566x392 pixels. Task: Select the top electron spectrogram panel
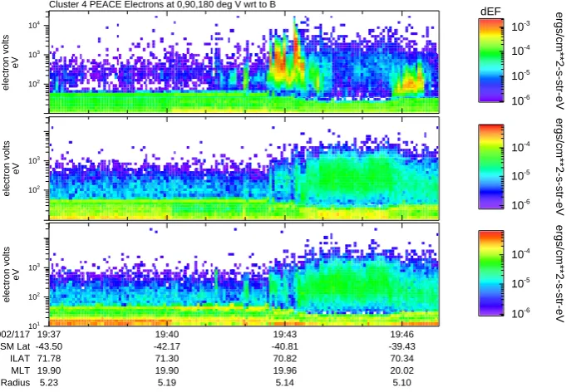pyautogui.click(x=244, y=61)
